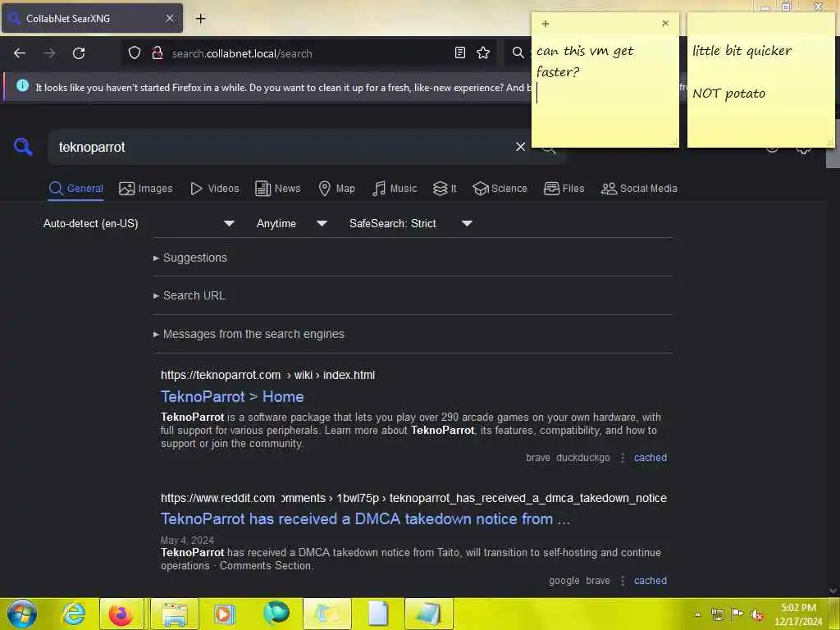Viewport: 840px width, 630px height.
Task: Click the Firefox info notification icon
Action: pos(22,85)
